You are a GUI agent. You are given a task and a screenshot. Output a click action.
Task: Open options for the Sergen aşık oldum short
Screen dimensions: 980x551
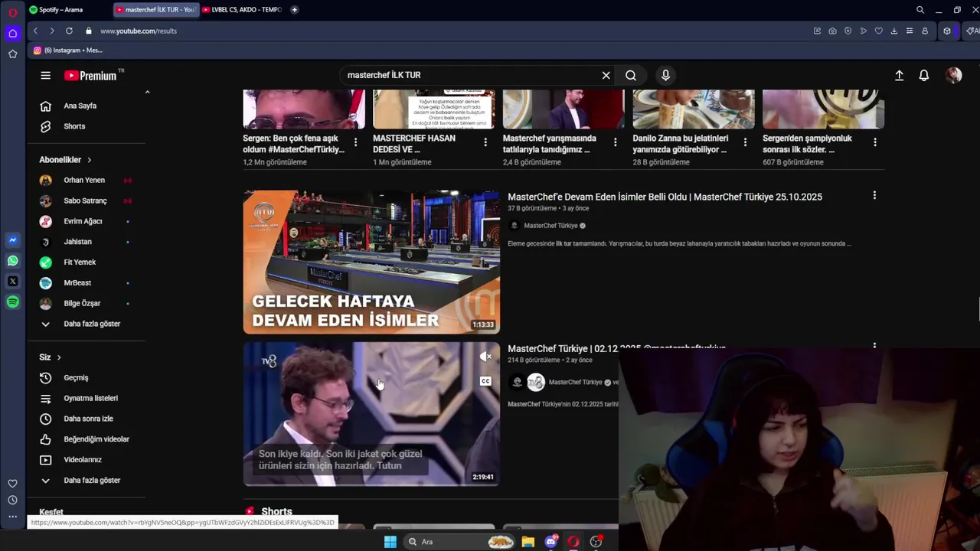[x=355, y=142]
